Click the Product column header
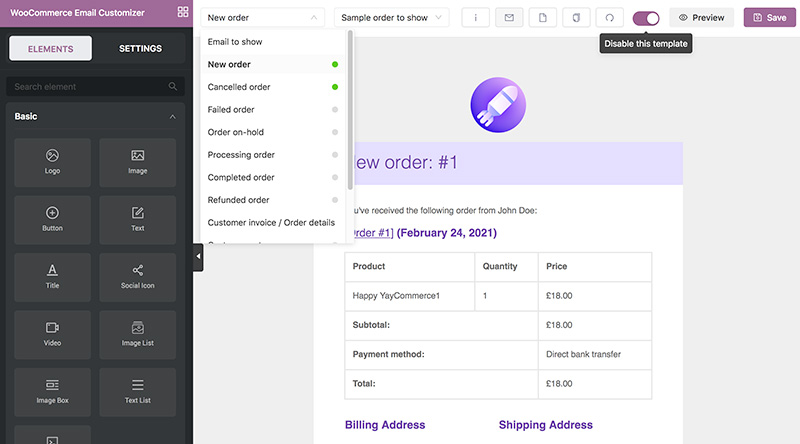 (x=410, y=266)
